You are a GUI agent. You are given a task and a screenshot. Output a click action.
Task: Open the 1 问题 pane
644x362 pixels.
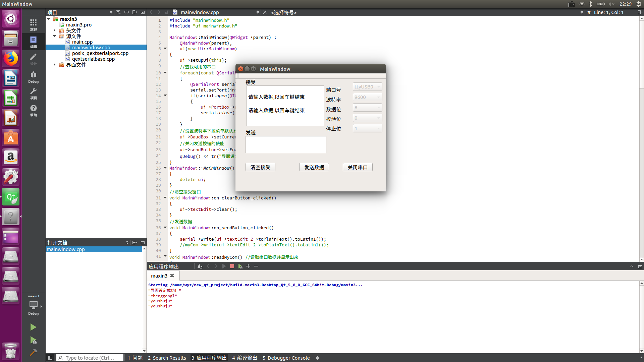point(135,358)
